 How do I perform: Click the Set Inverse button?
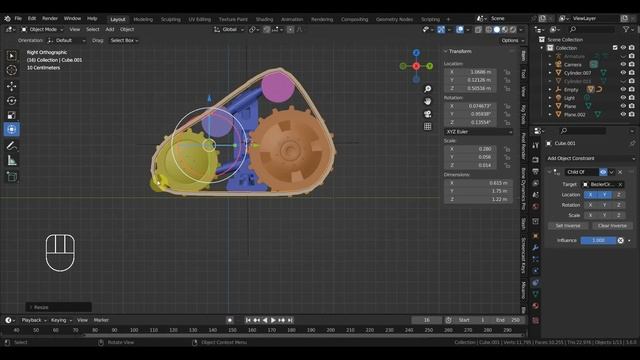click(568, 226)
